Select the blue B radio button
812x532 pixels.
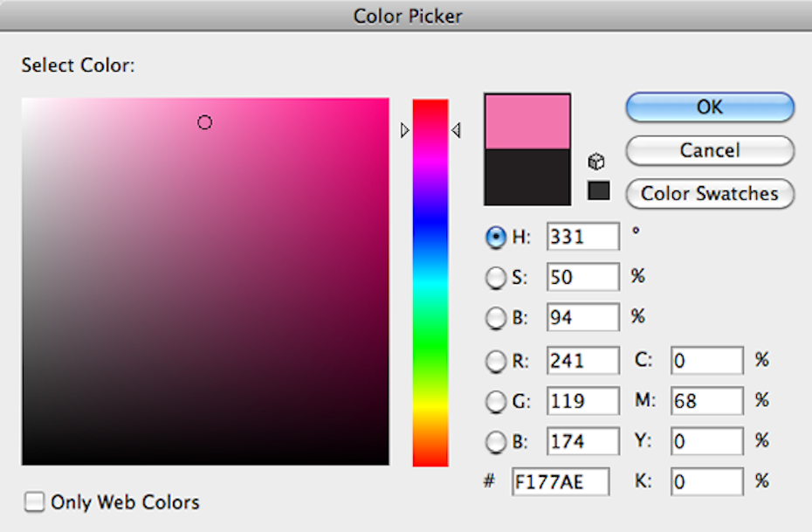(496, 442)
